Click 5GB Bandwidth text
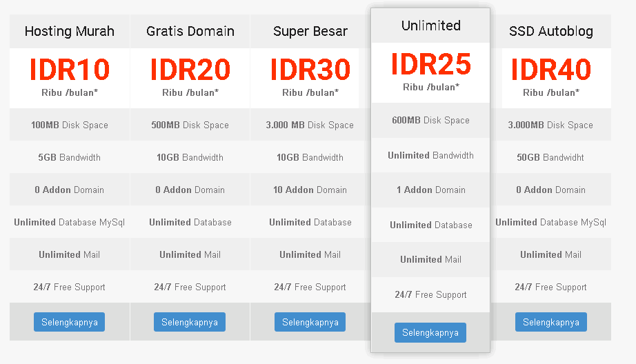This screenshot has width=636, height=364. point(70,157)
